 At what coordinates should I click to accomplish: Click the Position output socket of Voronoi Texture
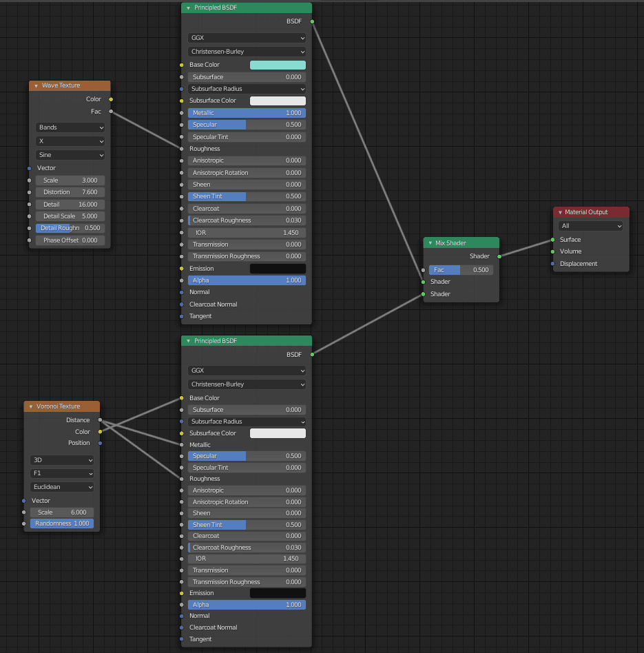tap(100, 443)
